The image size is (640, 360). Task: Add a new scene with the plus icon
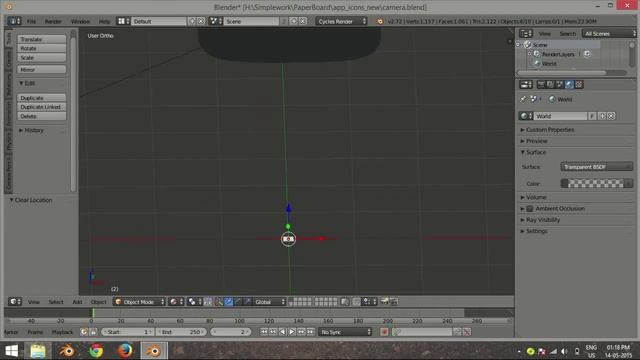coord(293,21)
